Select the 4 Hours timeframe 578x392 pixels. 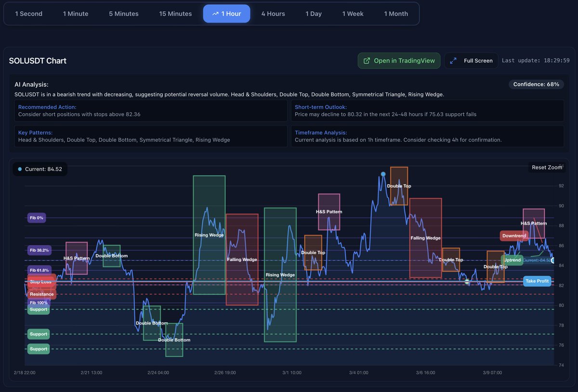pos(273,13)
